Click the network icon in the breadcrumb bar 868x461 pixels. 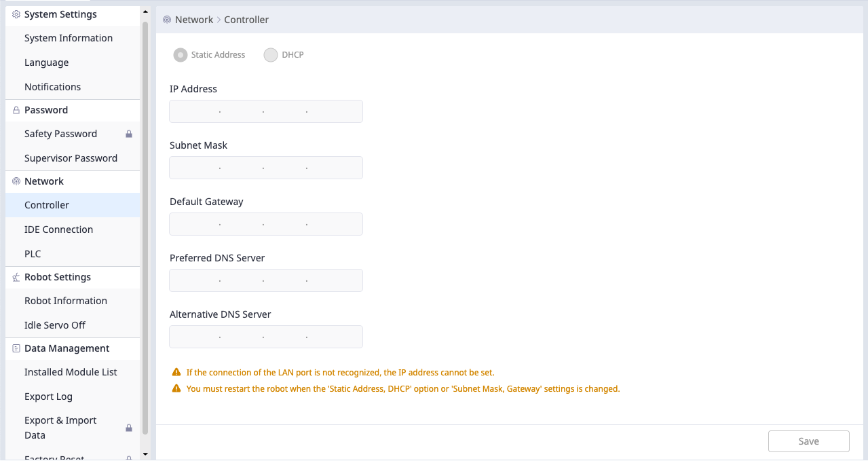[x=166, y=20]
